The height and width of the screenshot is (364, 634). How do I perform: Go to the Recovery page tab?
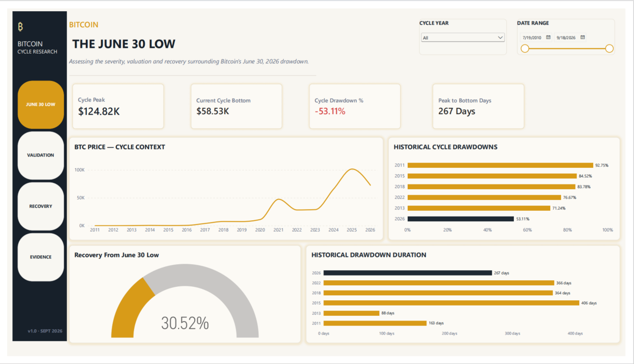(41, 206)
